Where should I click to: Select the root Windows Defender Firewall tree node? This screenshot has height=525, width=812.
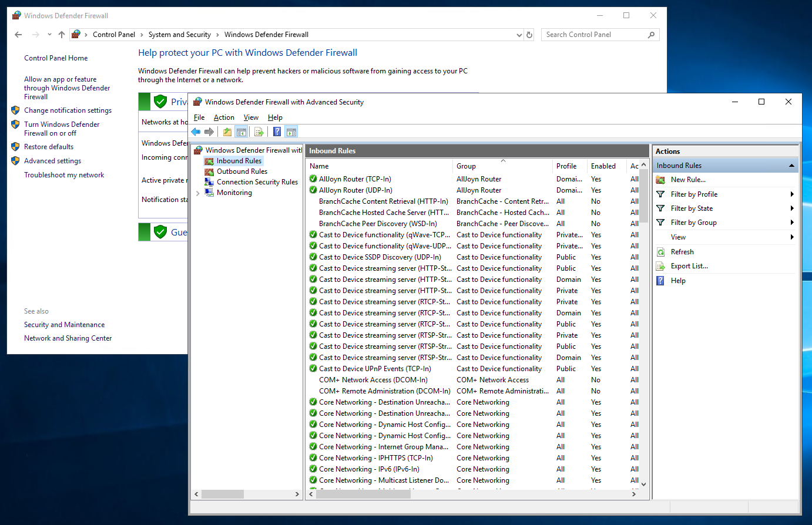coord(253,150)
